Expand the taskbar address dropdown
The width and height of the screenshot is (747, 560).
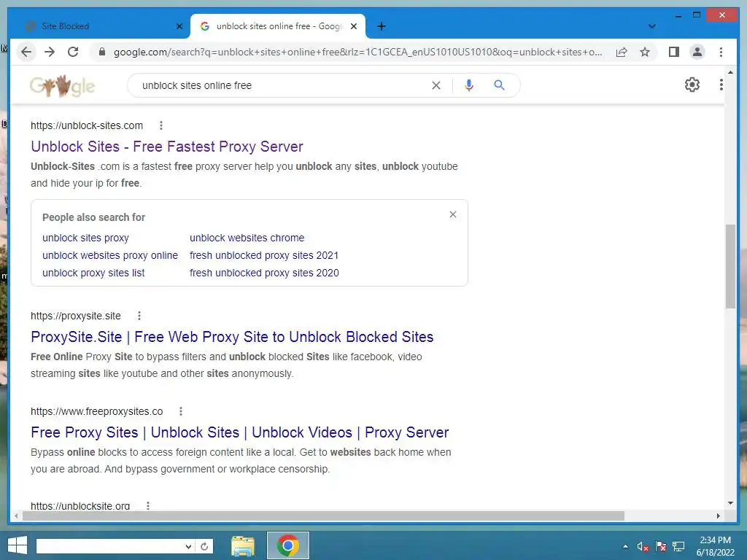tap(188, 546)
